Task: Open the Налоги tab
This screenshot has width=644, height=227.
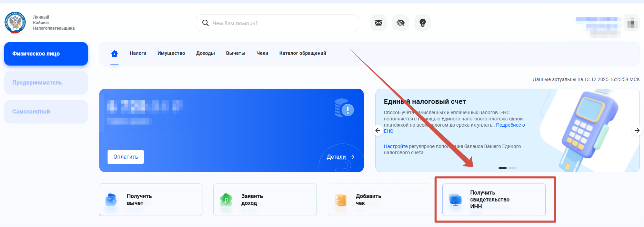Action: (138, 53)
